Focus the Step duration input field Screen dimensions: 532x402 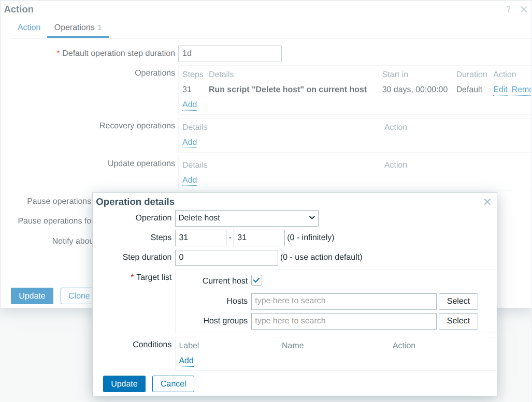226,257
